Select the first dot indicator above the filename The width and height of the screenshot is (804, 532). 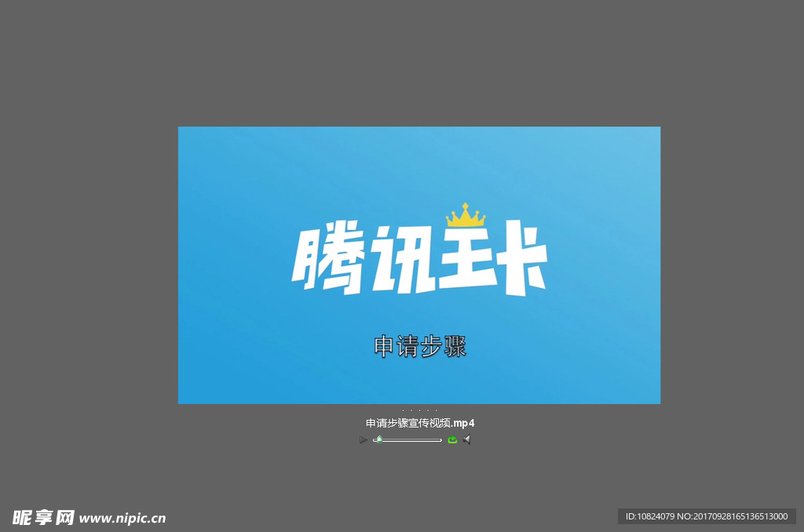click(404, 410)
